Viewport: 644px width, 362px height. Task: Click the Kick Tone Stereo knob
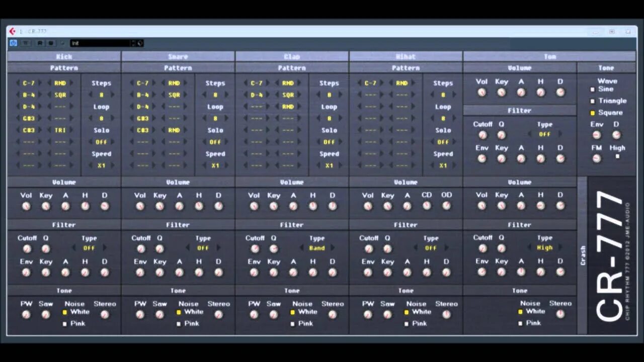(105, 315)
